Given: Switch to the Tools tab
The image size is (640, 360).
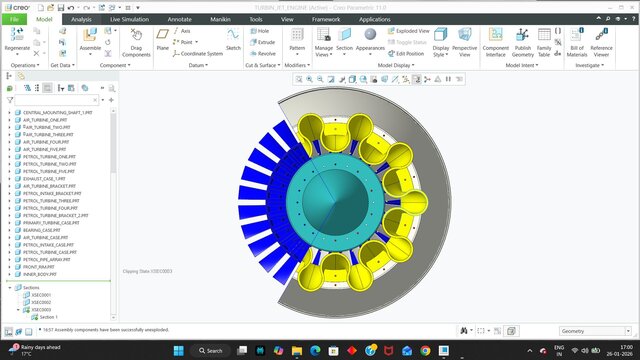Looking at the screenshot, I should coord(256,19).
